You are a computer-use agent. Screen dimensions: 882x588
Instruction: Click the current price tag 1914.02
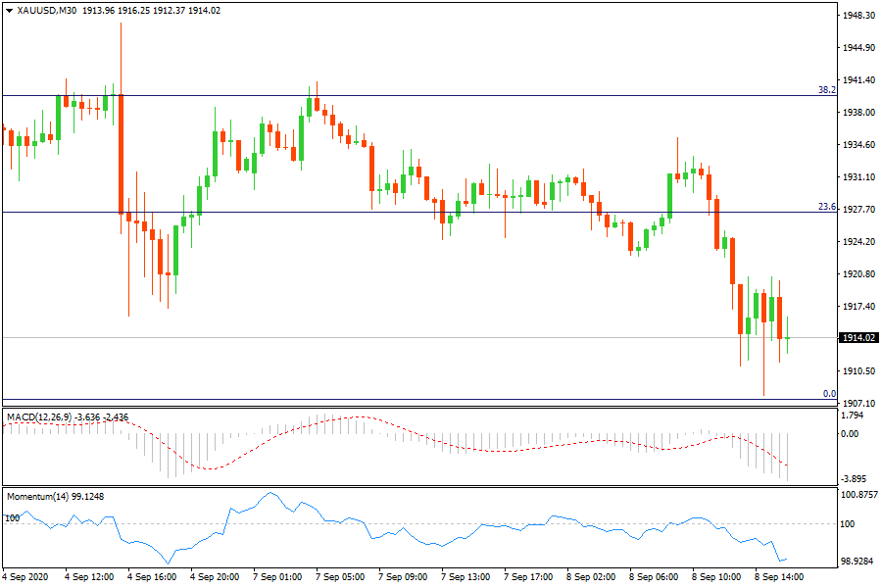[x=858, y=338]
